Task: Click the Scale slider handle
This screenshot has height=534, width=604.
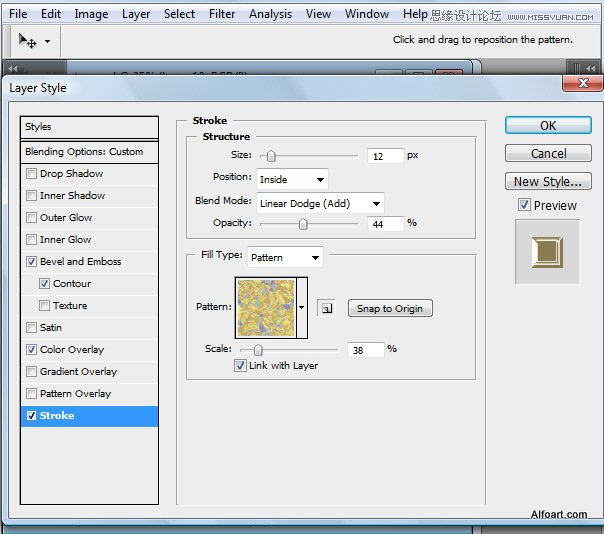Action: 258,350
